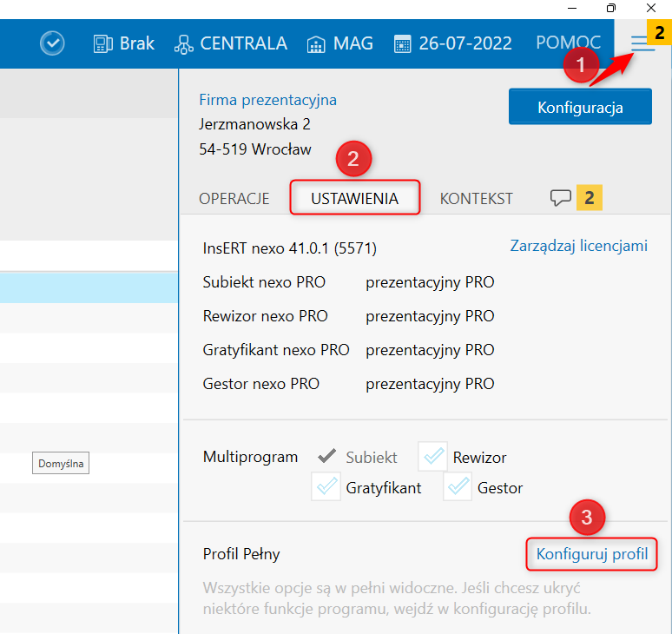Image resolution: width=672 pixels, height=634 pixels.
Task: Click the Zarządzaj licencjami link
Action: (578, 246)
